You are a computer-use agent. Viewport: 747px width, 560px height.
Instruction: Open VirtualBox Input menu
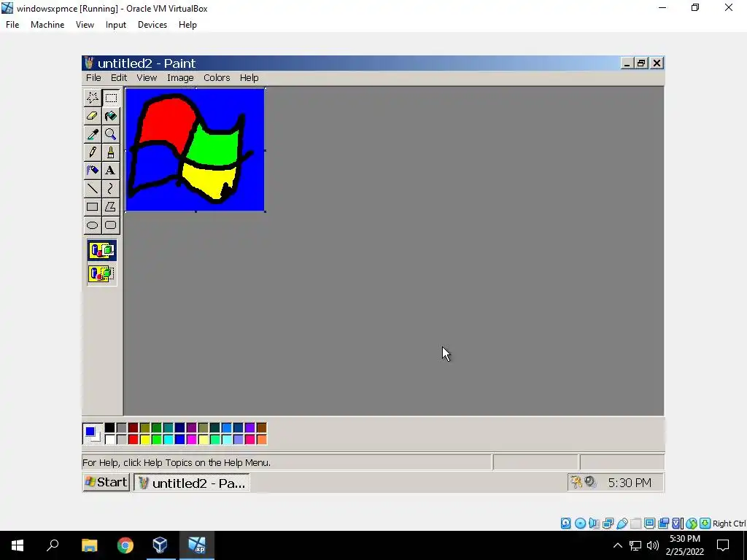(x=116, y=25)
